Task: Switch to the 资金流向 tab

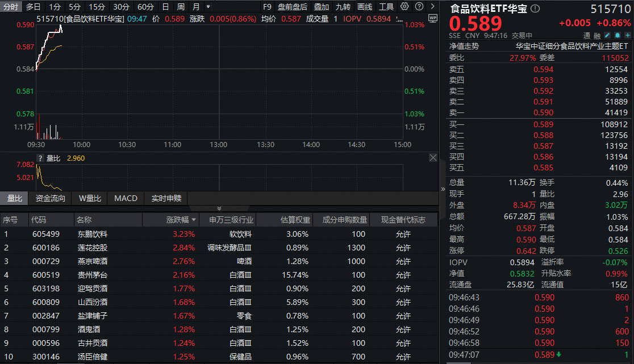Action: click(x=51, y=198)
